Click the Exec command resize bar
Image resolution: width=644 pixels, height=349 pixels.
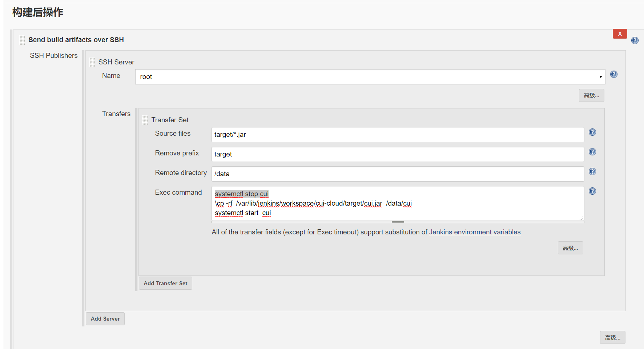click(398, 222)
